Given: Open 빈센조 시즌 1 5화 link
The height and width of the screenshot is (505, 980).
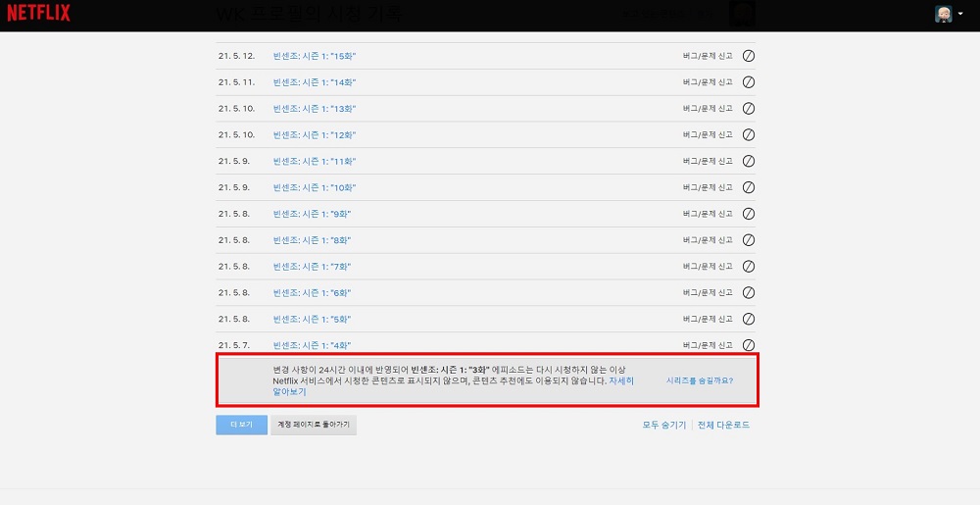Looking at the screenshot, I should click(312, 319).
